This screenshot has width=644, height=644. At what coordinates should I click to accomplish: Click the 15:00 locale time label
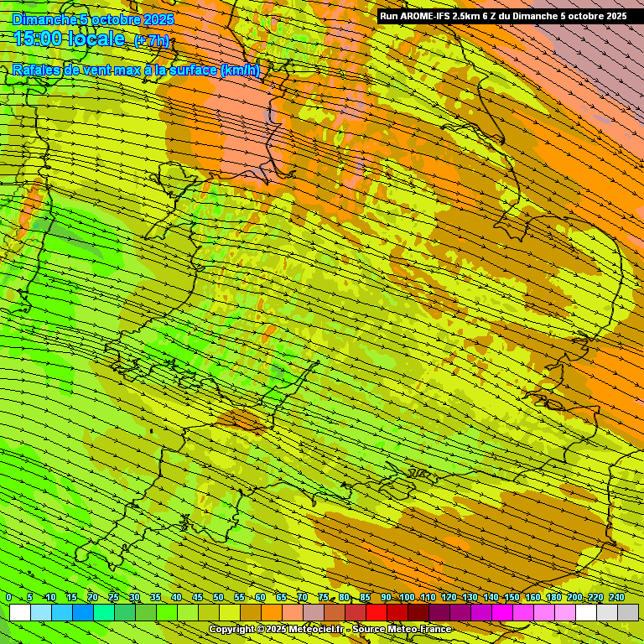tap(70, 39)
